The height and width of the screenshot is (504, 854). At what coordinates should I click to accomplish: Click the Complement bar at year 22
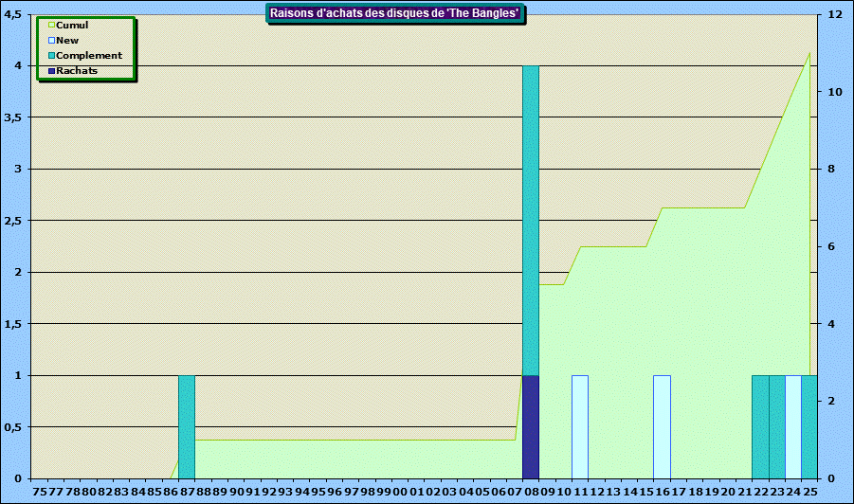[760, 426]
